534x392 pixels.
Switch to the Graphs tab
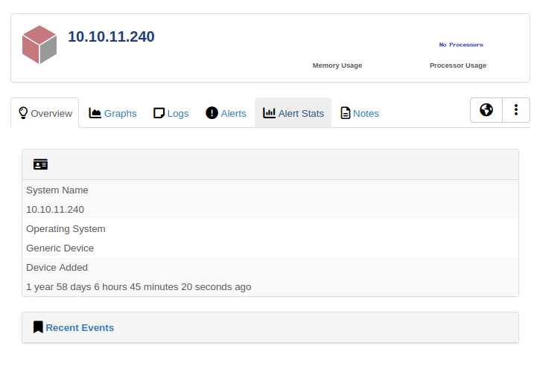coord(120,114)
